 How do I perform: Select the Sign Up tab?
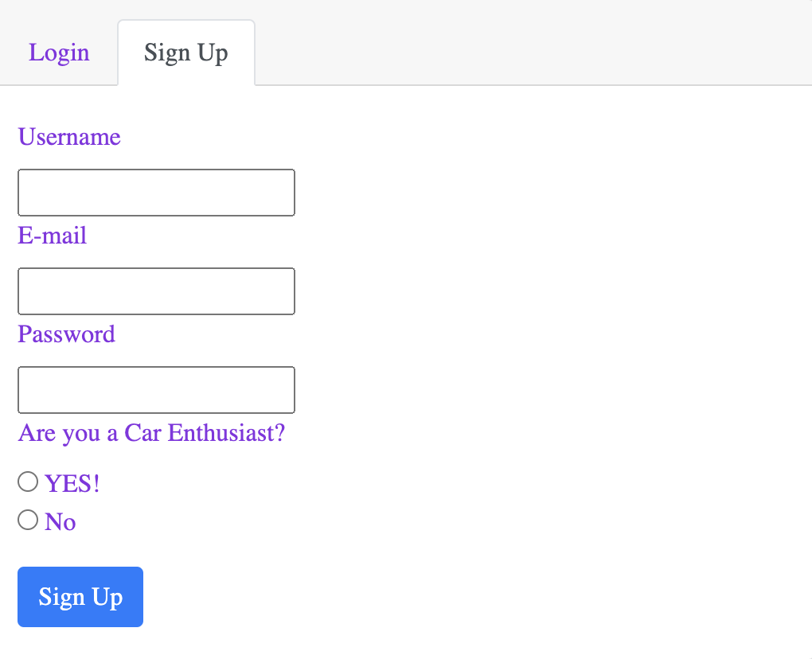point(185,53)
